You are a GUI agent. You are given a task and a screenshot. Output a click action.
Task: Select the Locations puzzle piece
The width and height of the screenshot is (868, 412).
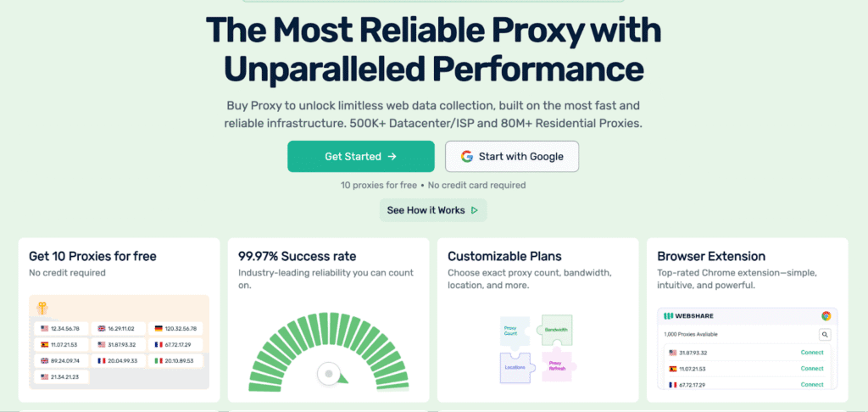(516, 368)
